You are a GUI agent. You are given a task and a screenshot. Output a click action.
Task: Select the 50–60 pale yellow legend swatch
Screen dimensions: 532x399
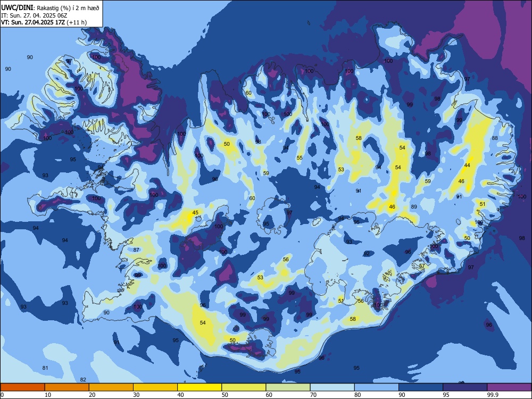click(244, 387)
